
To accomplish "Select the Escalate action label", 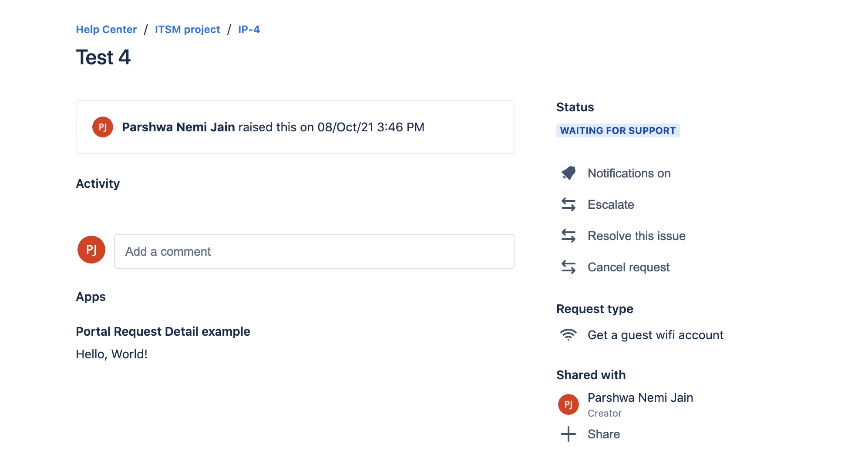I will [x=611, y=204].
